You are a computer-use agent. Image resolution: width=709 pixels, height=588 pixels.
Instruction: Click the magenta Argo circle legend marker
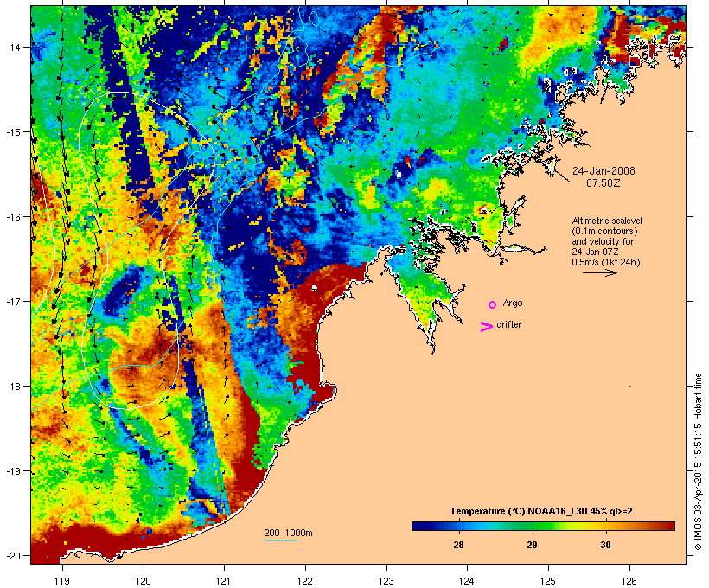(x=493, y=304)
